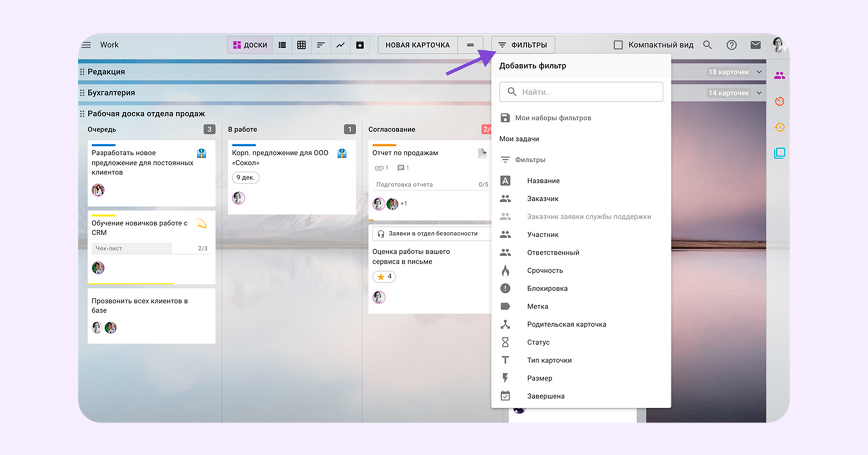Open the analytics chart view icon
Image resolution: width=868 pixels, height=455 pixels.
pyautogui.click(x=340, y=45)
